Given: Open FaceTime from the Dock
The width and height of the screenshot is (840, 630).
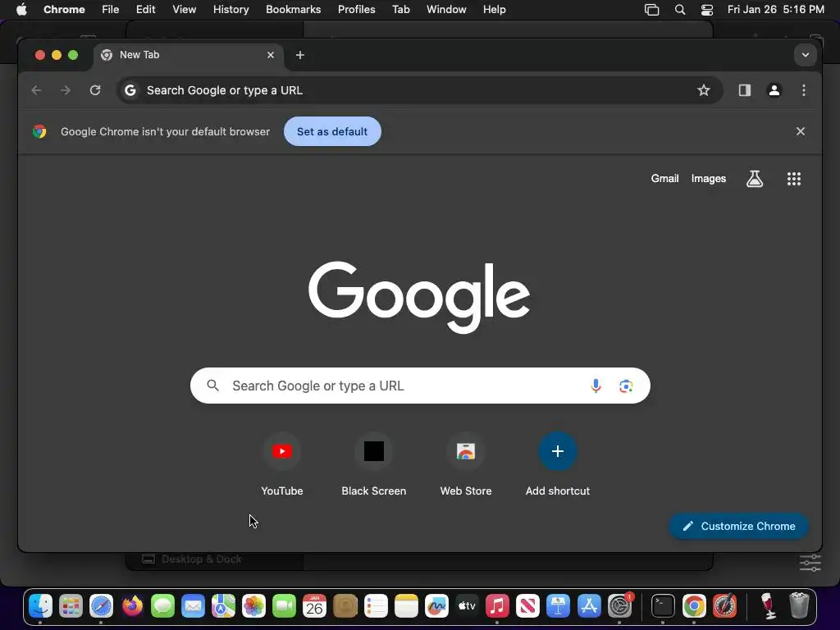Looking at the screenshot, I should (284, 606).
